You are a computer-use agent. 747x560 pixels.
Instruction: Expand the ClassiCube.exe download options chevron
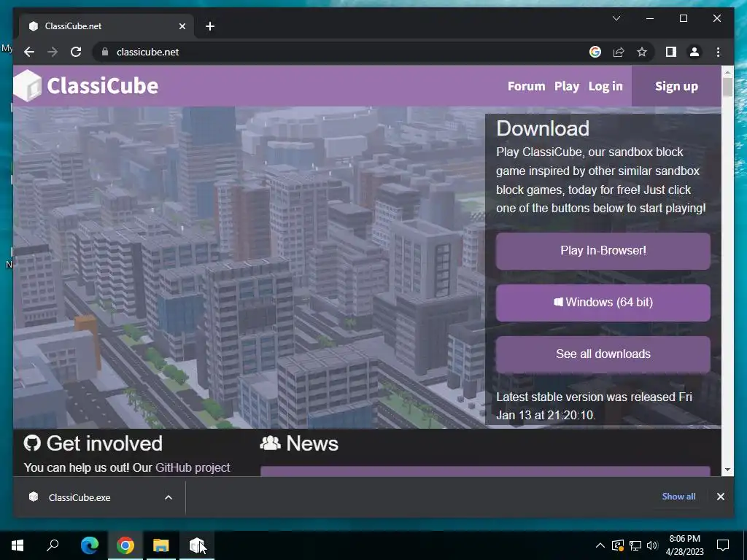tap(169, 497)
